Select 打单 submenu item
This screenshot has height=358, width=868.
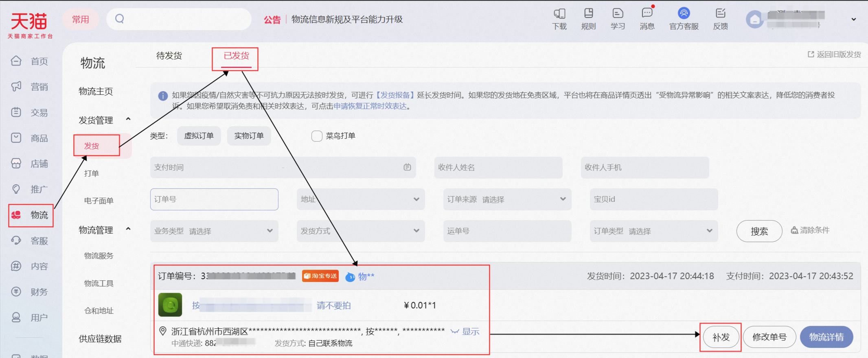pos(92,173)
